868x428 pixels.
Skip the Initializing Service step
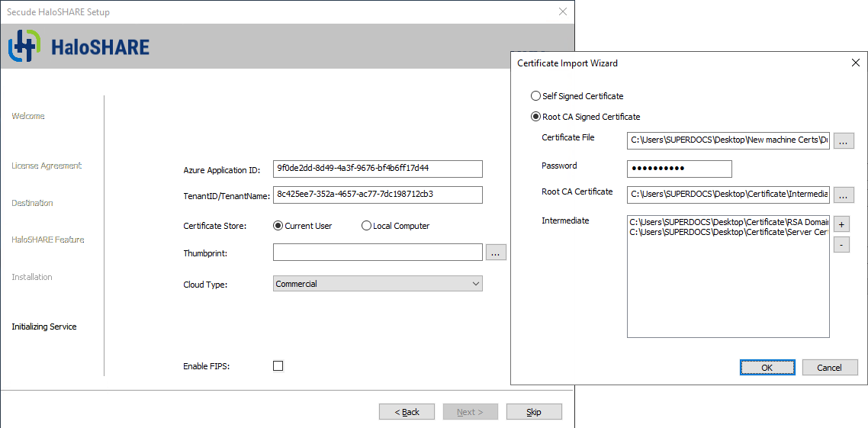click(534, 412)
